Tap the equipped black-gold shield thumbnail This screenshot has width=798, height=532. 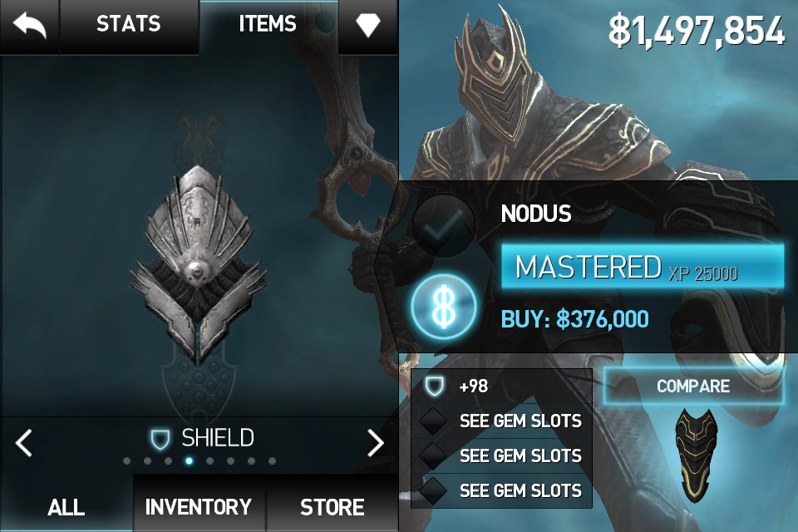696,455
